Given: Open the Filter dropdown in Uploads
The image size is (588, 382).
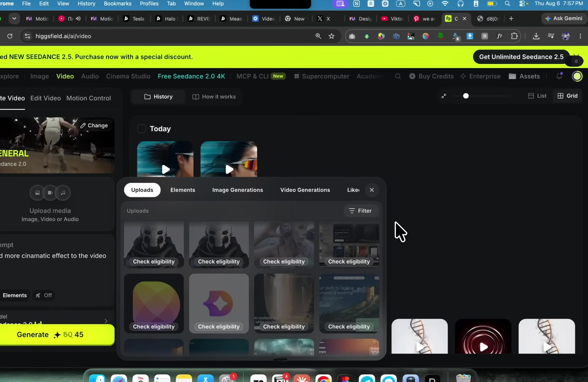Looking at the screenshot, I should (x=360, y=211).
